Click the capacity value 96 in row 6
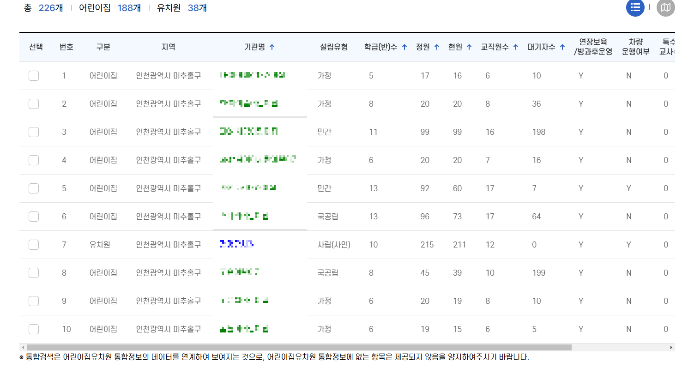Screen dimensions: 700x368 pyautogui.click(x=425, y=216)
